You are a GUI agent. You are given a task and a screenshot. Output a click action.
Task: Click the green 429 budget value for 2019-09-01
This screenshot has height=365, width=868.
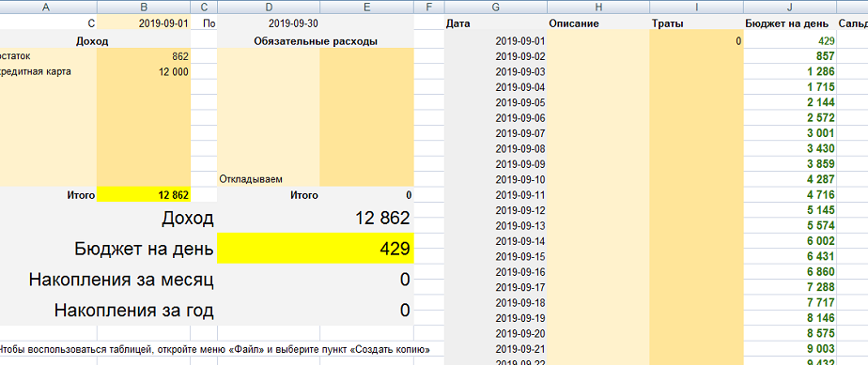[x=790, y=41]
